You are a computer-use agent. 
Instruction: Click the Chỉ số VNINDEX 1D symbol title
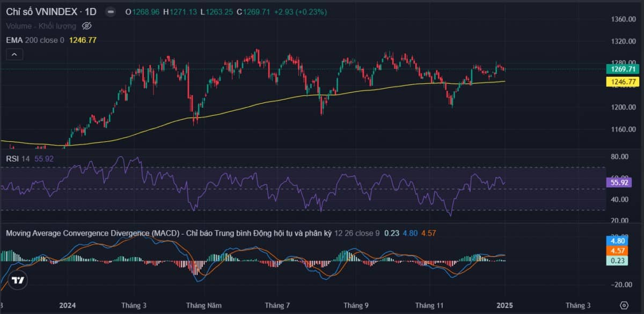(52, 11)
